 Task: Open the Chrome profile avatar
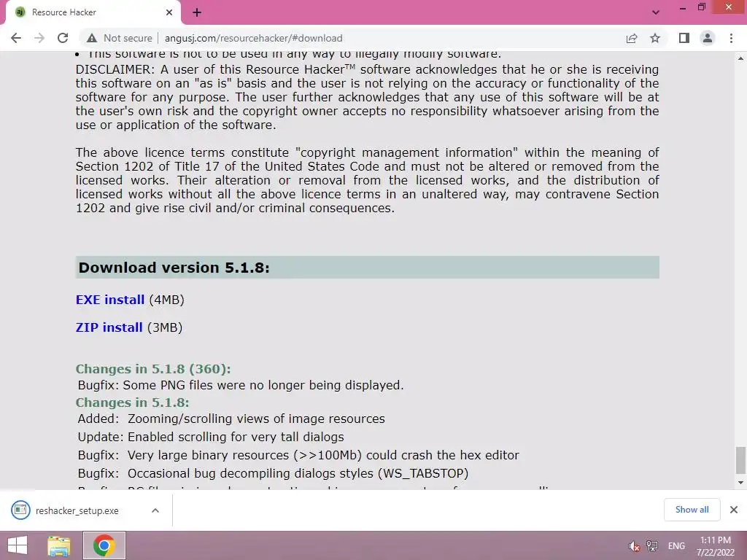(708, 38)
